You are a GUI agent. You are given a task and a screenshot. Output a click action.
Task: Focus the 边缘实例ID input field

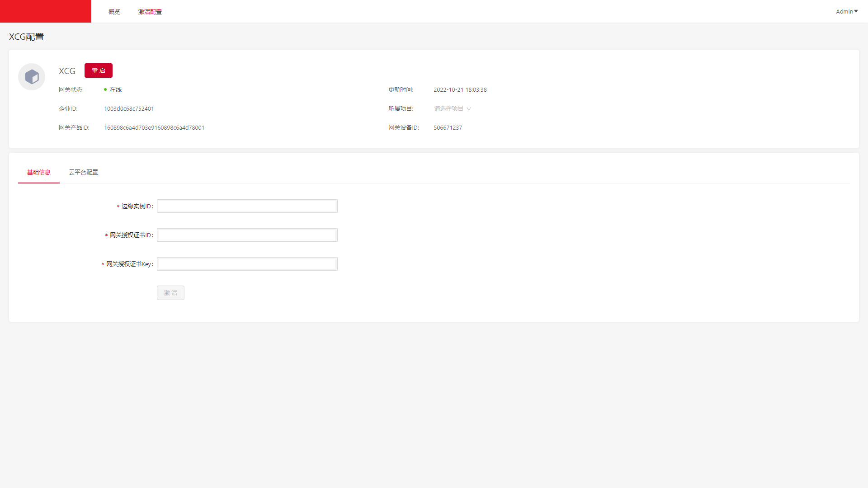pyautogui.click(x=247, y=206)
